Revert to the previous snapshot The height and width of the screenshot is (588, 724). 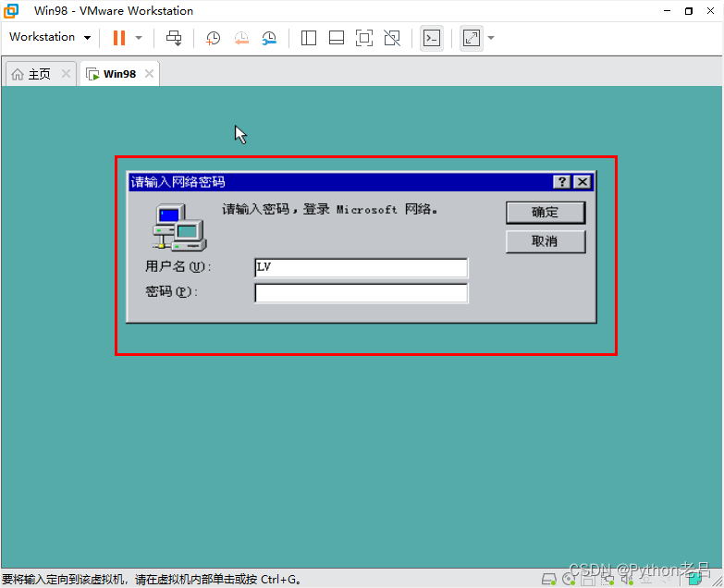click(241, 38)
